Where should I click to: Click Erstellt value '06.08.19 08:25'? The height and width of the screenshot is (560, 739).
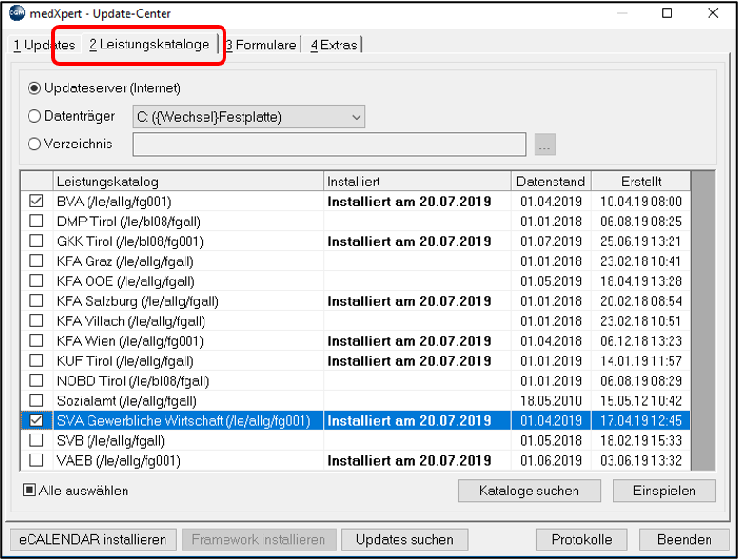coord(641,222)
